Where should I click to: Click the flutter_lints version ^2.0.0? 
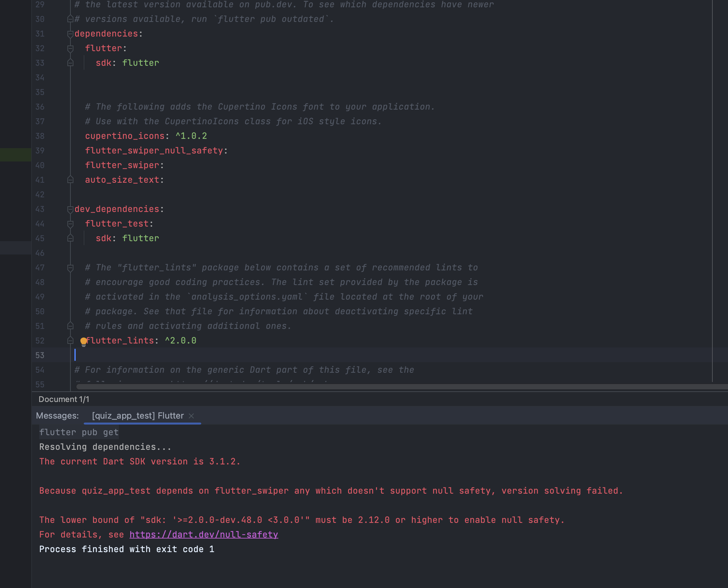[180, 341]
